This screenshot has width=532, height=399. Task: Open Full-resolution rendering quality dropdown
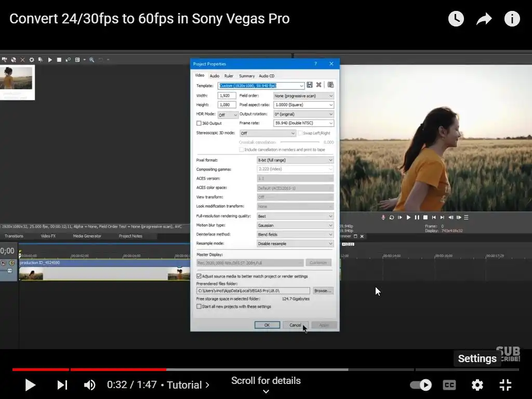click(x=295, y=216)
